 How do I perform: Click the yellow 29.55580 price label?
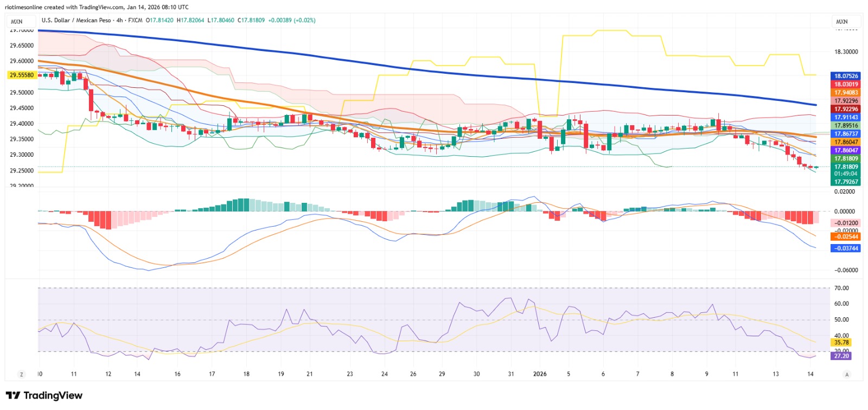point(22,75)
